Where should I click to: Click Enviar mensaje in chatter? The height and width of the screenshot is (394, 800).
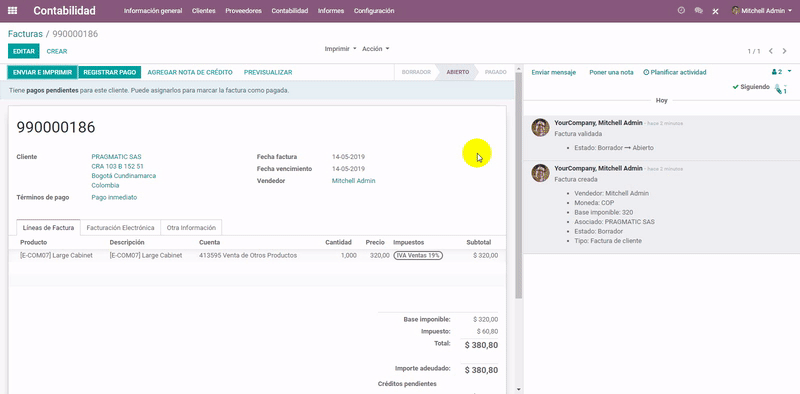point(554,72)
